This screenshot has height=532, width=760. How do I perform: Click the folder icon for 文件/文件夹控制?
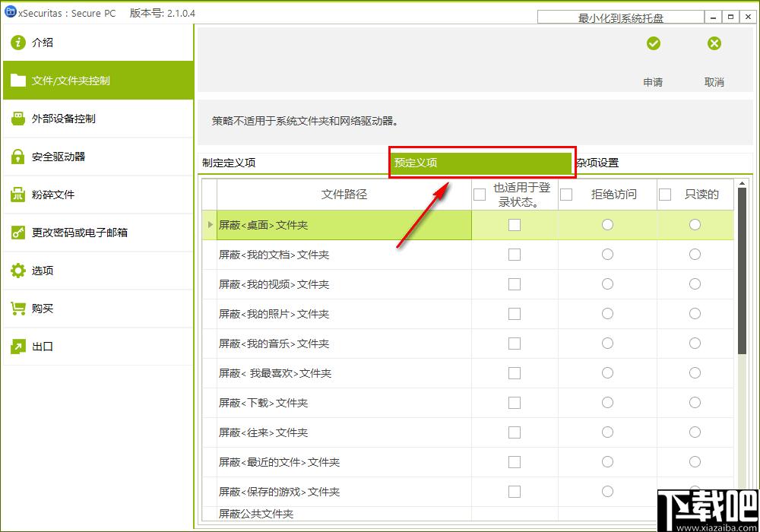coord(18,80)
